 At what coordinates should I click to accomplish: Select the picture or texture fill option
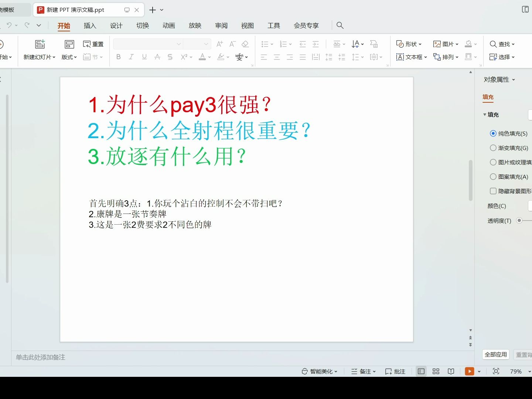point(493,162)
